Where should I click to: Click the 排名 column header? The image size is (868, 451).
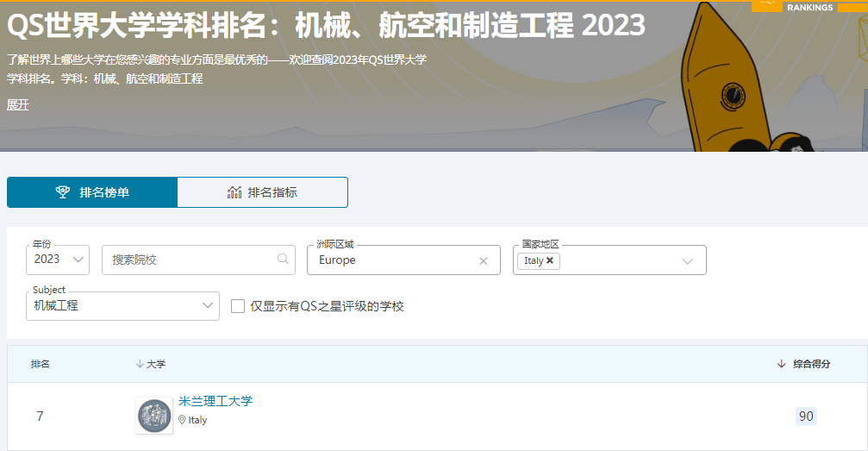[x=40, y=364]
